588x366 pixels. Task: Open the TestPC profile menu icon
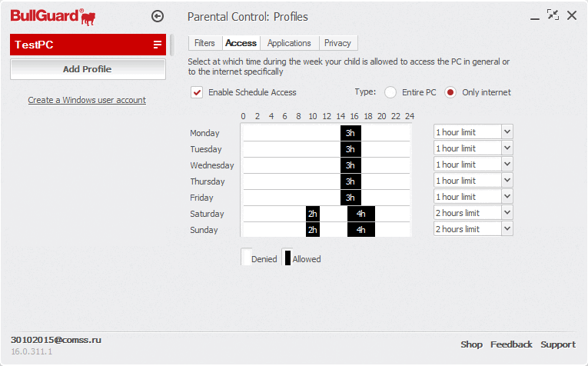pyautogui.click(x=158, y=45)
